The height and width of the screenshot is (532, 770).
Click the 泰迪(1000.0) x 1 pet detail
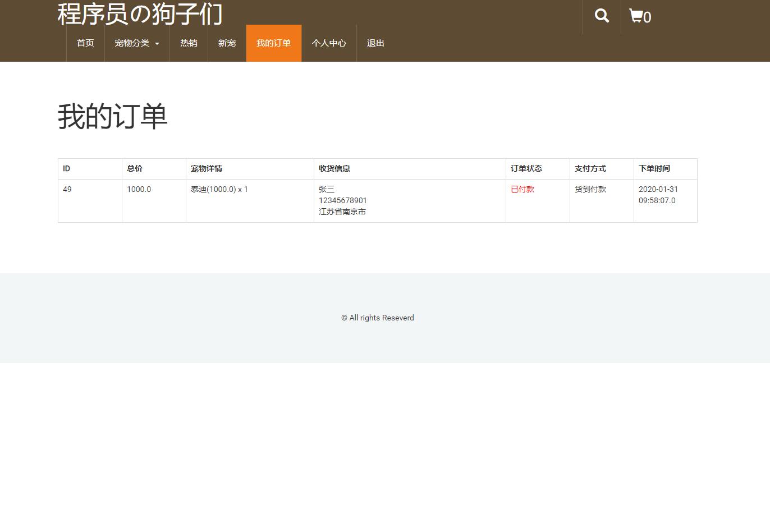pos(219,189)
